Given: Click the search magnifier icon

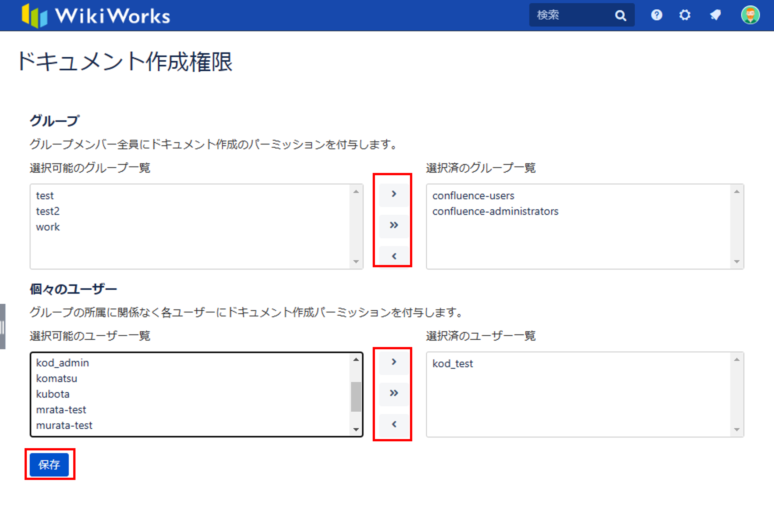Looking at the screenshot, I should (620, 15).
